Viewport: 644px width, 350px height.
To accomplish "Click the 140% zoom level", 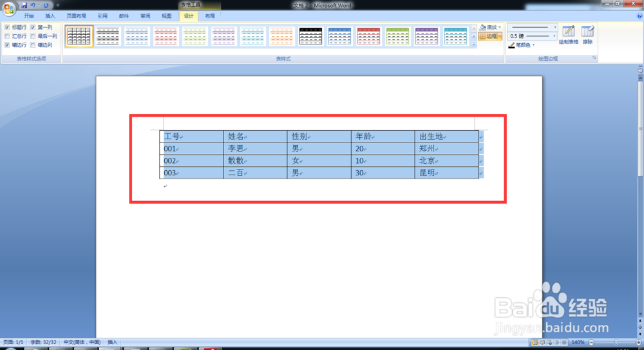I will pyautogui.click(x=578, y=342).
